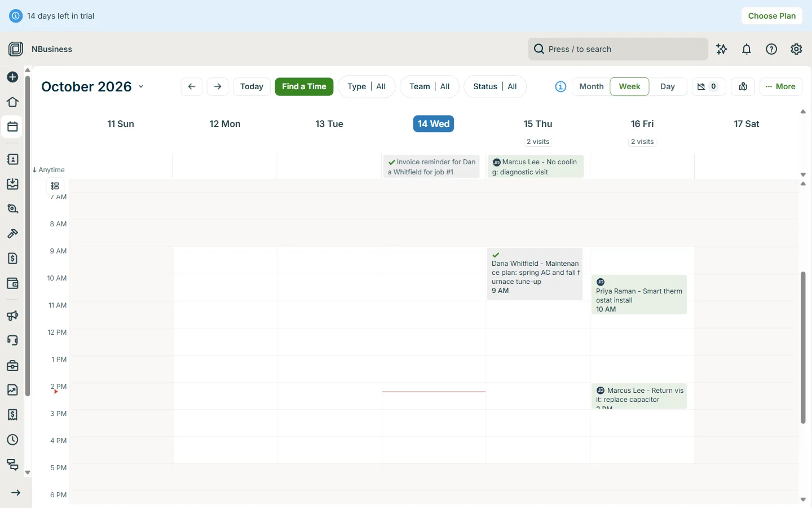The height and width of the screenshot is (508, 812).
Task: Open Quotes magnifier tag sidebar icon
Action: tap(12, 209)
